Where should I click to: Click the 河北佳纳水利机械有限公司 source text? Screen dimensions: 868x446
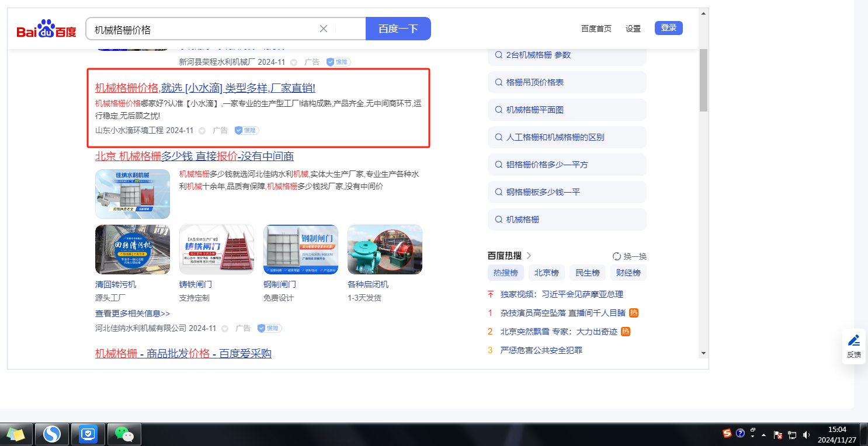pos(141,328)
